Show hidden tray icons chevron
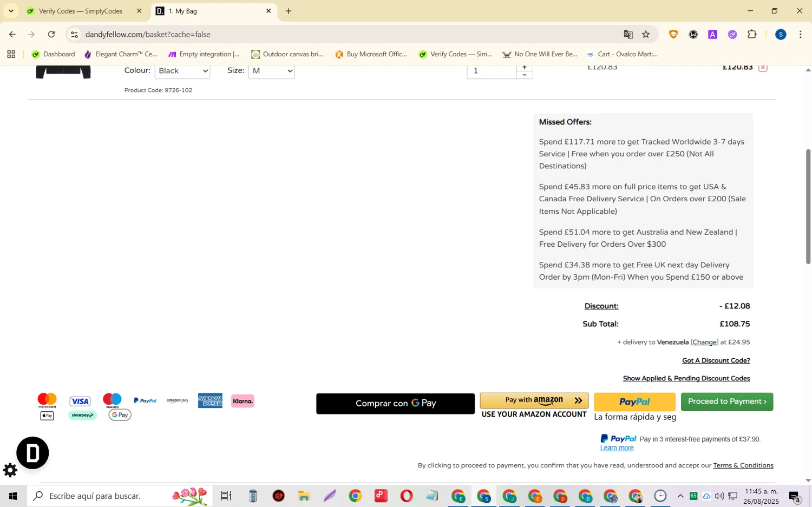This screenshot has height=507, width=812. 680,496
